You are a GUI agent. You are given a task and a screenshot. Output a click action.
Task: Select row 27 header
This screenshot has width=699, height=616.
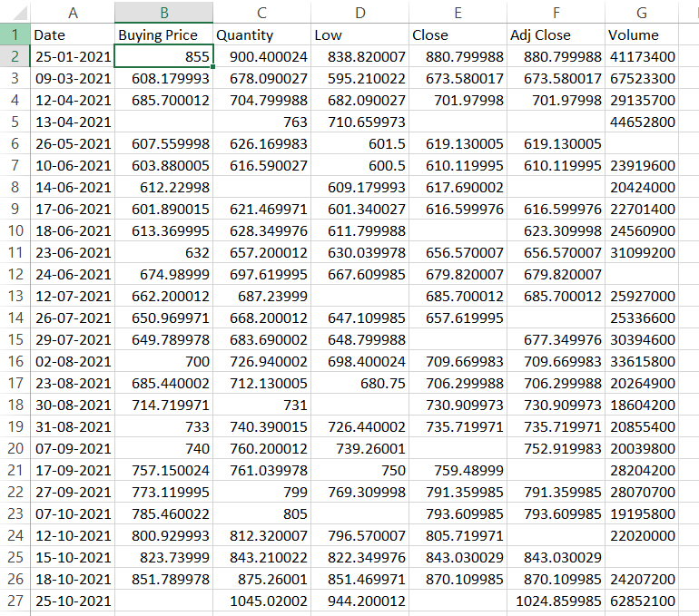15,601
